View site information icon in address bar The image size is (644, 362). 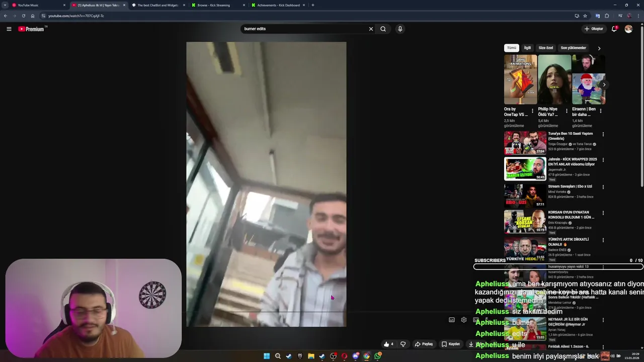coord(43,16)
